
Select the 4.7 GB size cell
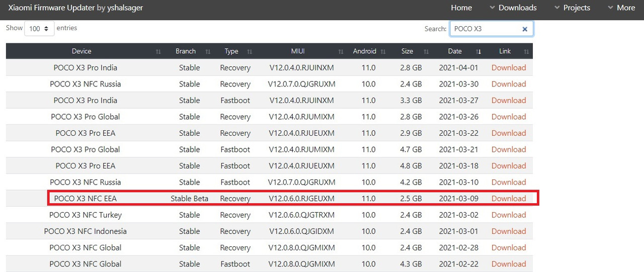[411, 149]
